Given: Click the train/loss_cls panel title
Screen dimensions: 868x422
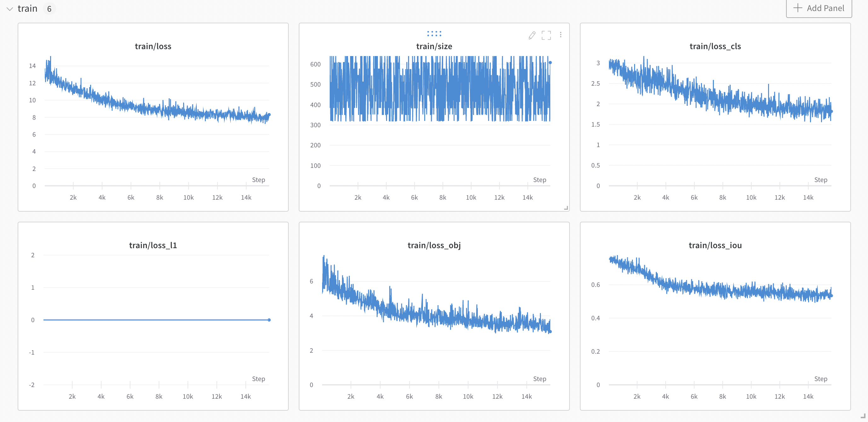Looking at the screenshot, I should [715, 46].
